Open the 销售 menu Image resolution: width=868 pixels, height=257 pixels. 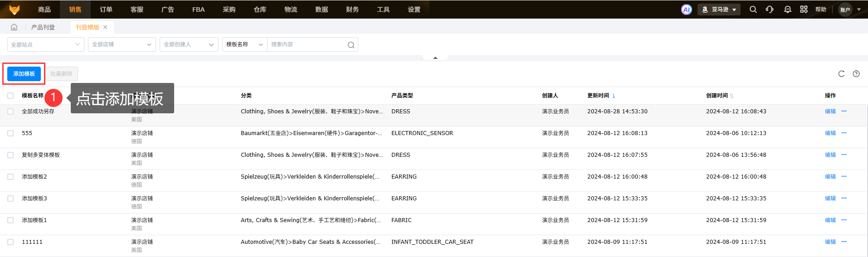[x=75, y=10]
